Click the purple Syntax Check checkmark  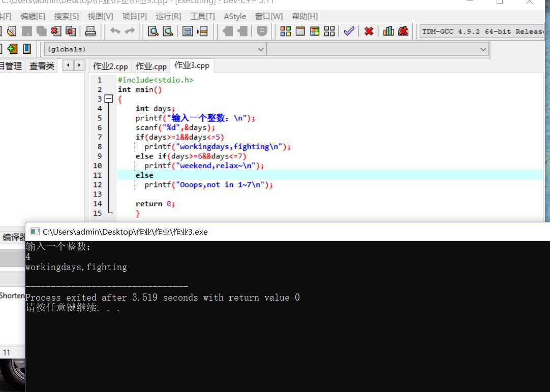tap(349, 31)
